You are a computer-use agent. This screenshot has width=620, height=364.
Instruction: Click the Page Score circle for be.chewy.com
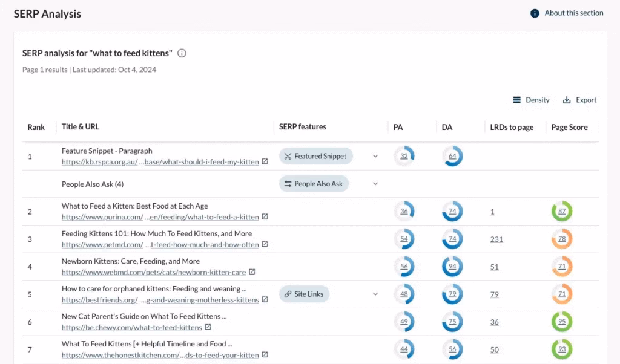pos(561,322)
